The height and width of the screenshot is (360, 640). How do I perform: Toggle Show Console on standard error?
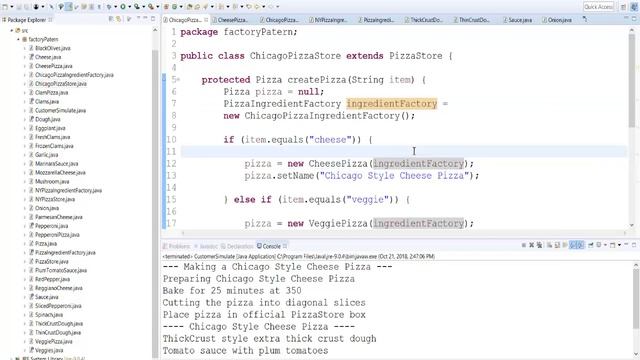click(x=580, y=245)
